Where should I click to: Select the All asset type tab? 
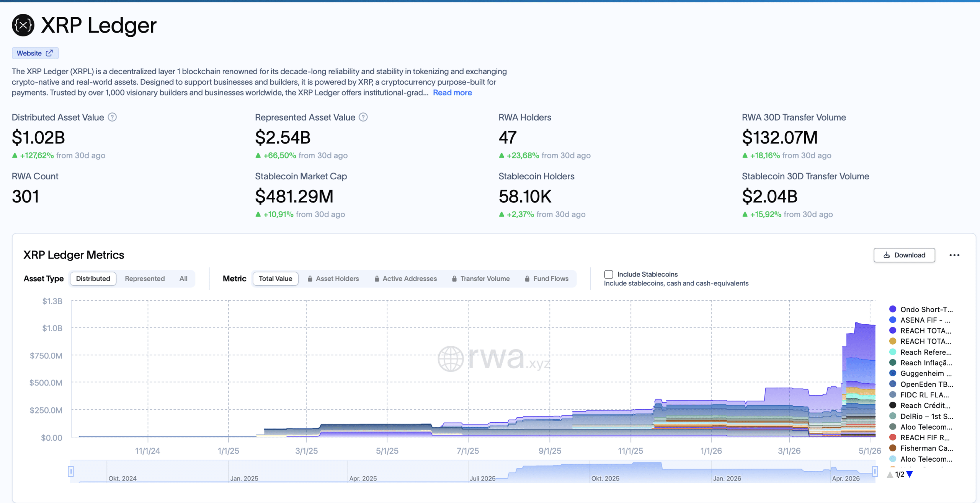click(183, 279)
